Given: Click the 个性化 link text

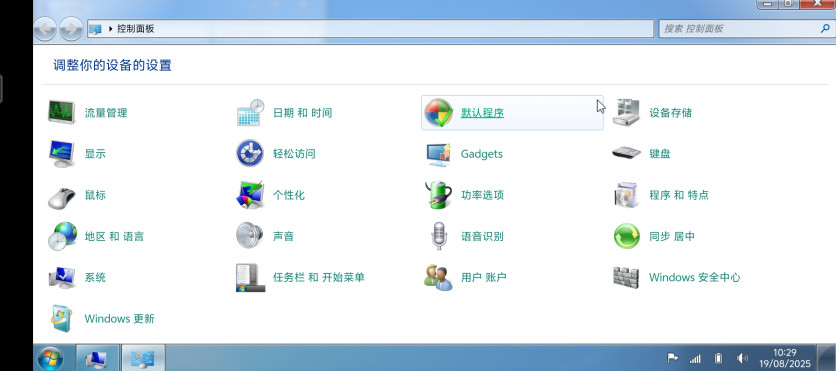Looking at the screenshot, I should 288,195.
